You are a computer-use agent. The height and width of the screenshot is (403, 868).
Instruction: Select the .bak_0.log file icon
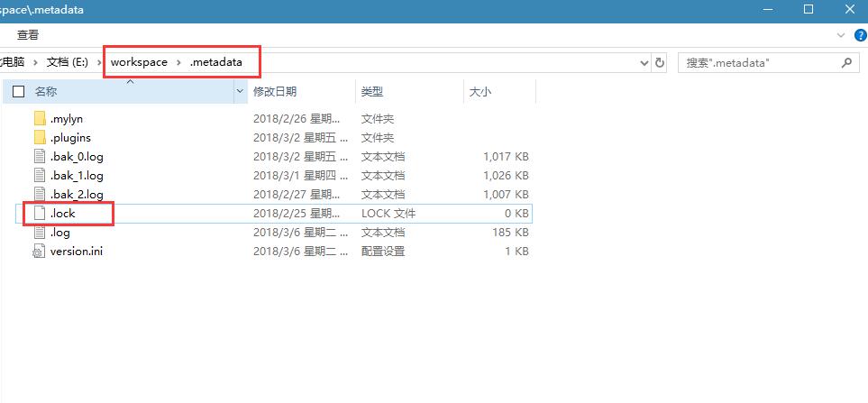click(x=40, y=157)
